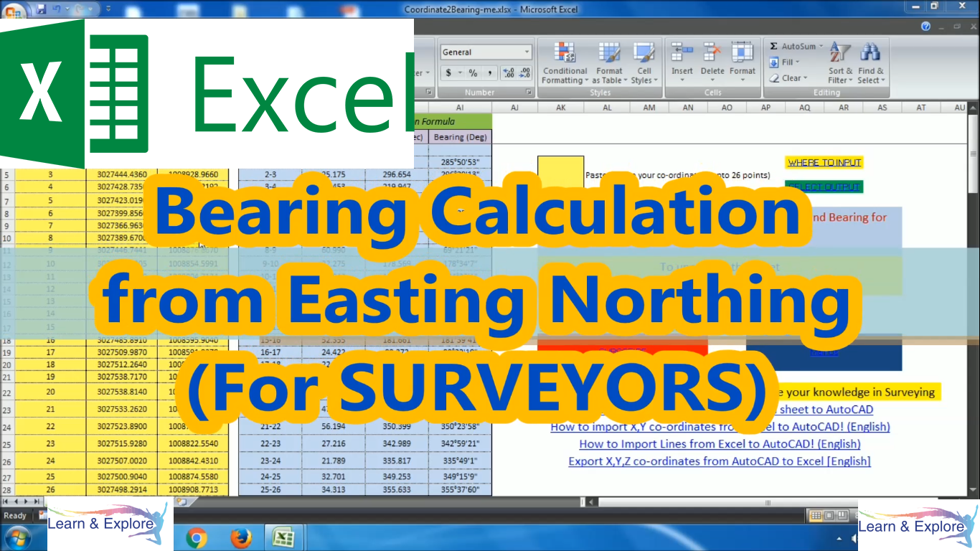The width and height of the screenshot is (980, 551).
Task: Open the Sort & Filter tool
Action: [x=838, y=63]
